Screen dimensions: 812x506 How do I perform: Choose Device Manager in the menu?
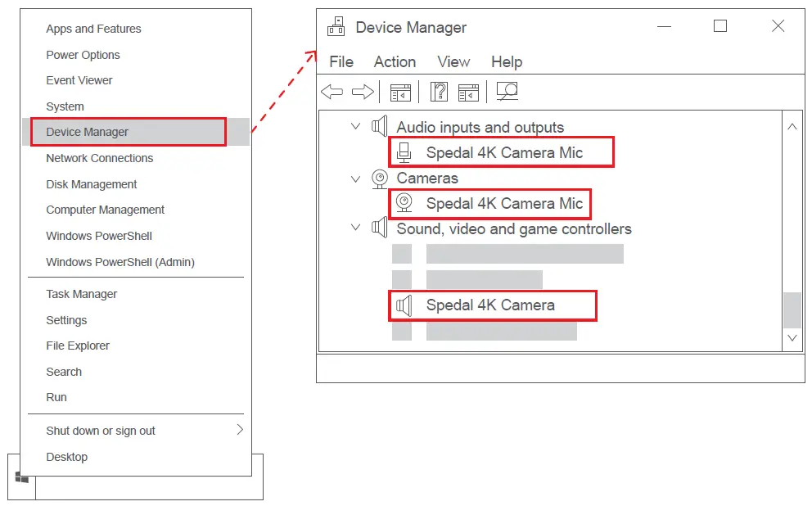[x=87, y=132]
